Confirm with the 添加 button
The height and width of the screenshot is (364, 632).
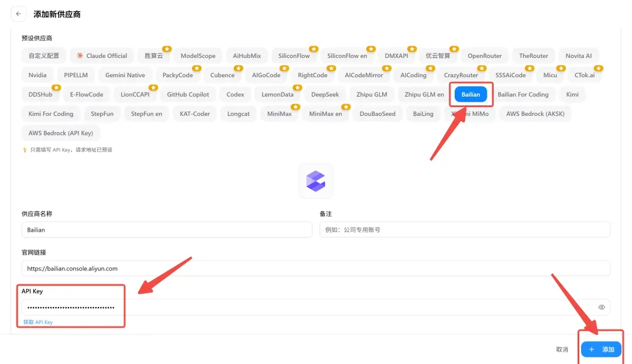pos(601,349)
